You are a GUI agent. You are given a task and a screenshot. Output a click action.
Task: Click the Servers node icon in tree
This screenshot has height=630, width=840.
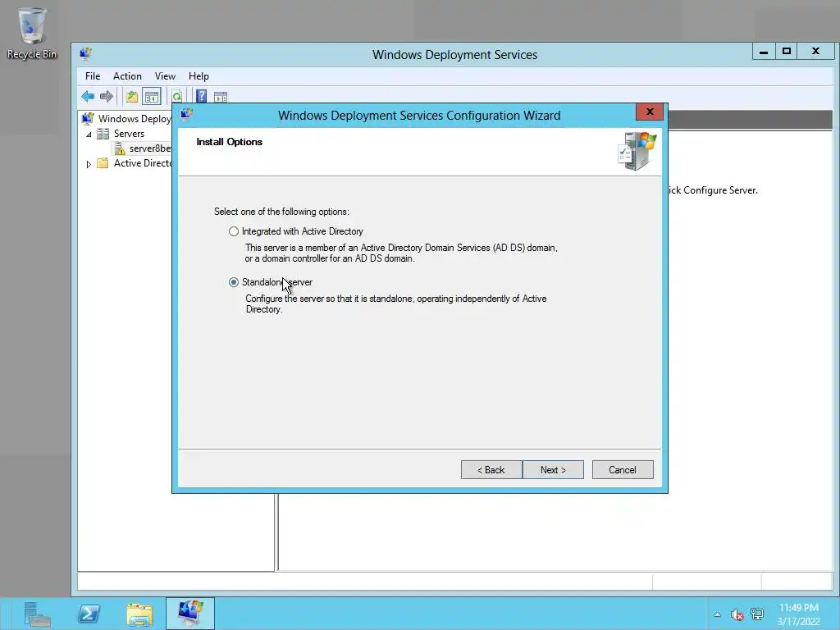click(103, 134)
